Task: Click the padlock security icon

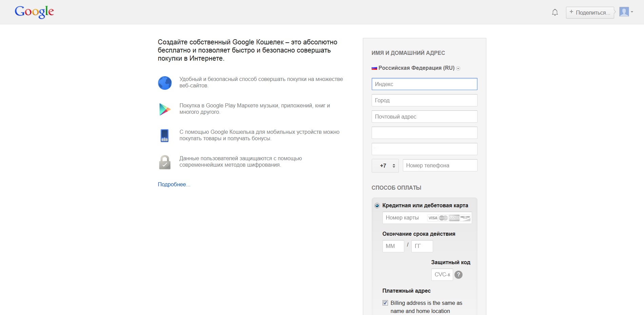Action: coord(165,162)
